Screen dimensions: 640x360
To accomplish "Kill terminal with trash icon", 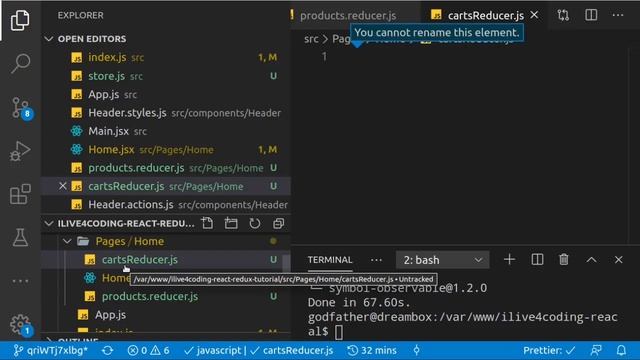I will pyautogui.click(x=564, y=260).
